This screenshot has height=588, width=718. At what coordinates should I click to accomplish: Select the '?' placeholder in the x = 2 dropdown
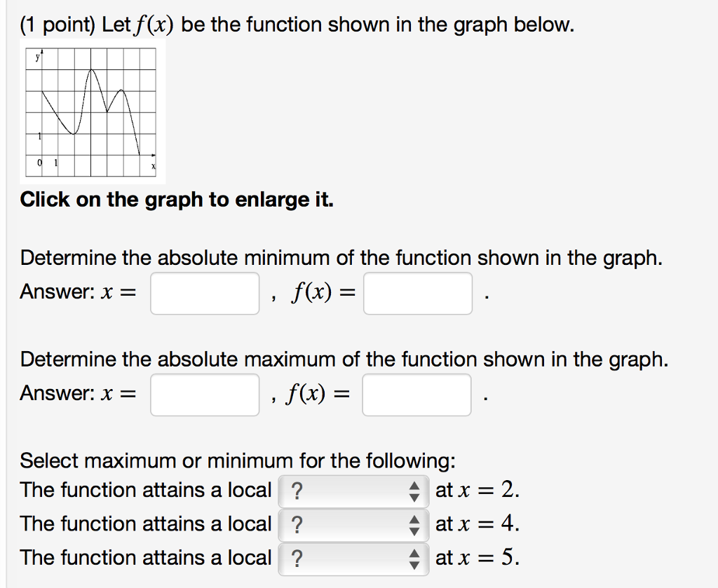(298, 490)
